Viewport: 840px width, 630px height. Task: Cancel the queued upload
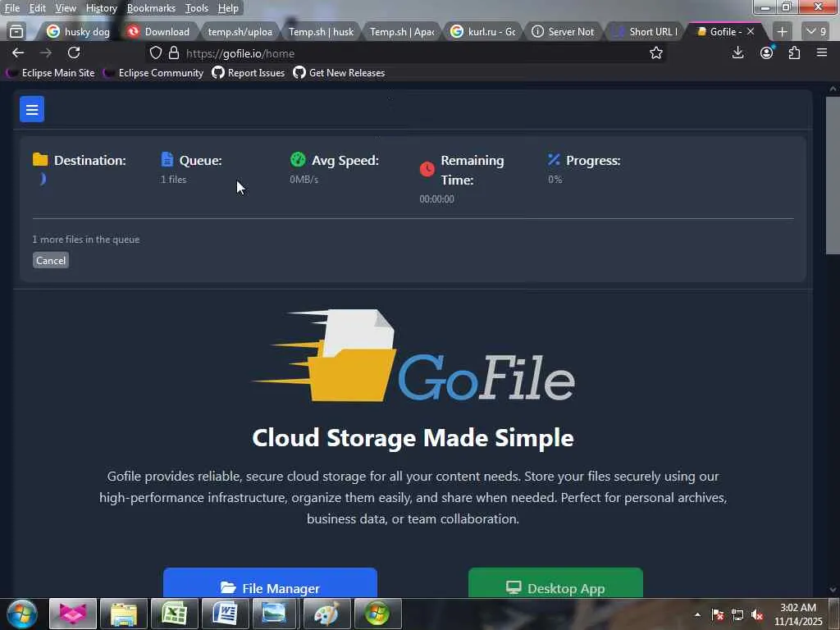click(x=51, y=260)
